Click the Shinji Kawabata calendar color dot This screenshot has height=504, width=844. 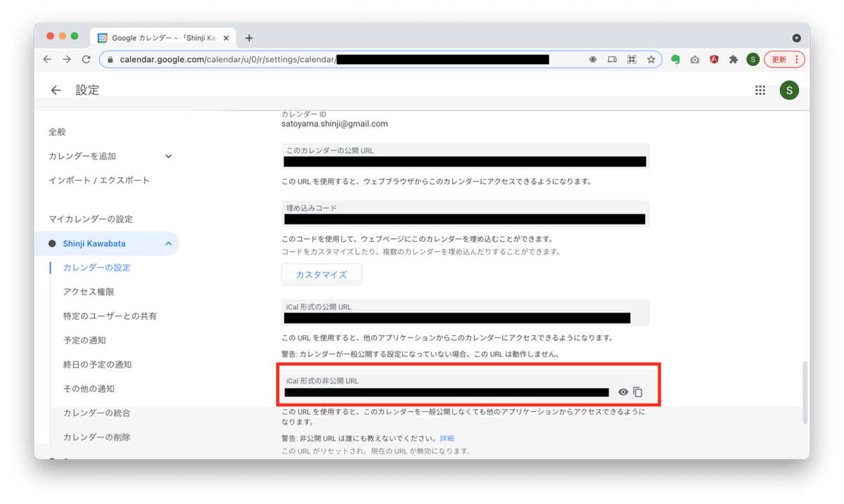pos(52,243)
